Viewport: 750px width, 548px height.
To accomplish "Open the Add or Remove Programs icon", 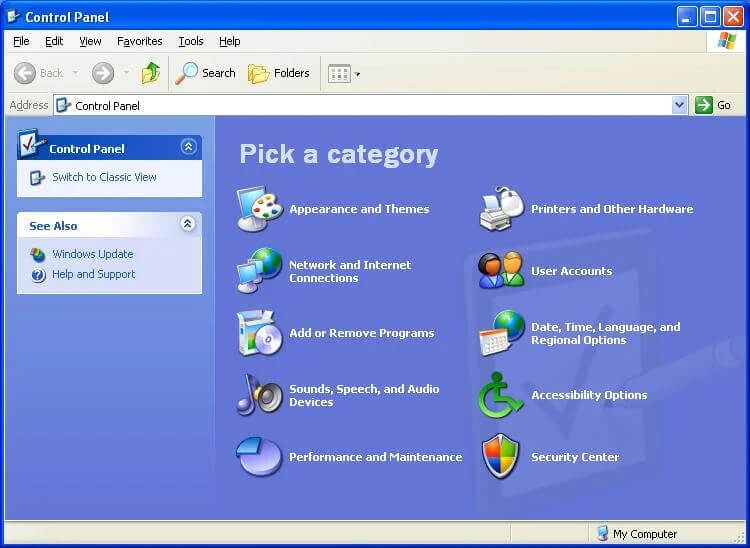I will pos(260,333).
